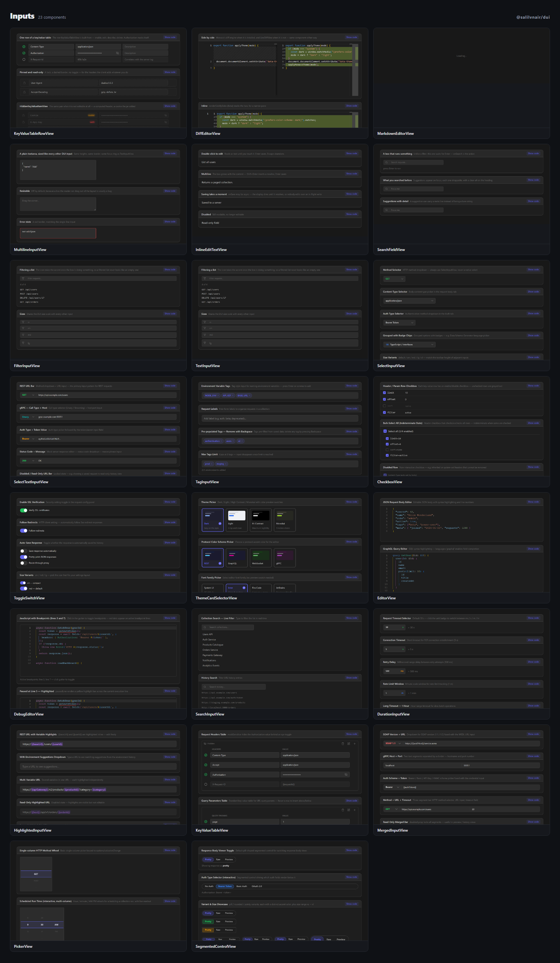560x963 pixels.
Task: Open the SOAP 1.1 version dropdown
Action: 393,743
